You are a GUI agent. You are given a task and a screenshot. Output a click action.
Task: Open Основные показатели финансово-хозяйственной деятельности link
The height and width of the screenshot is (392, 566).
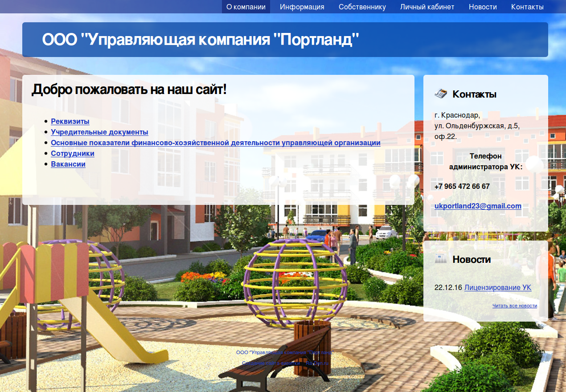[215, 143]
